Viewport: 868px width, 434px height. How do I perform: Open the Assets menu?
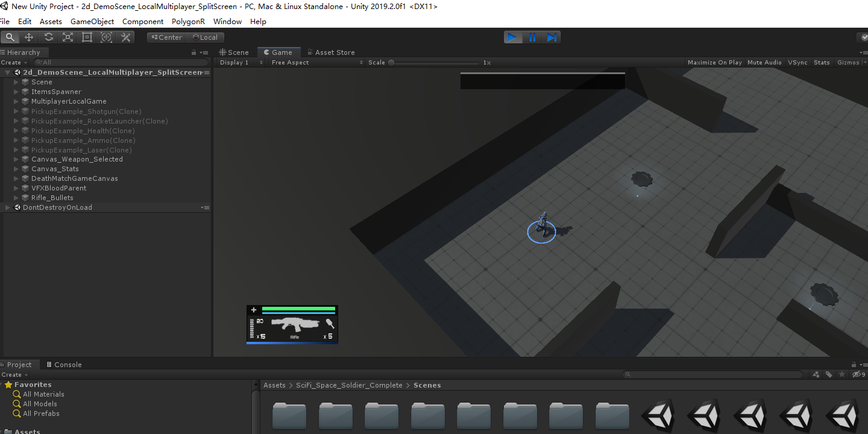point(51,21)
